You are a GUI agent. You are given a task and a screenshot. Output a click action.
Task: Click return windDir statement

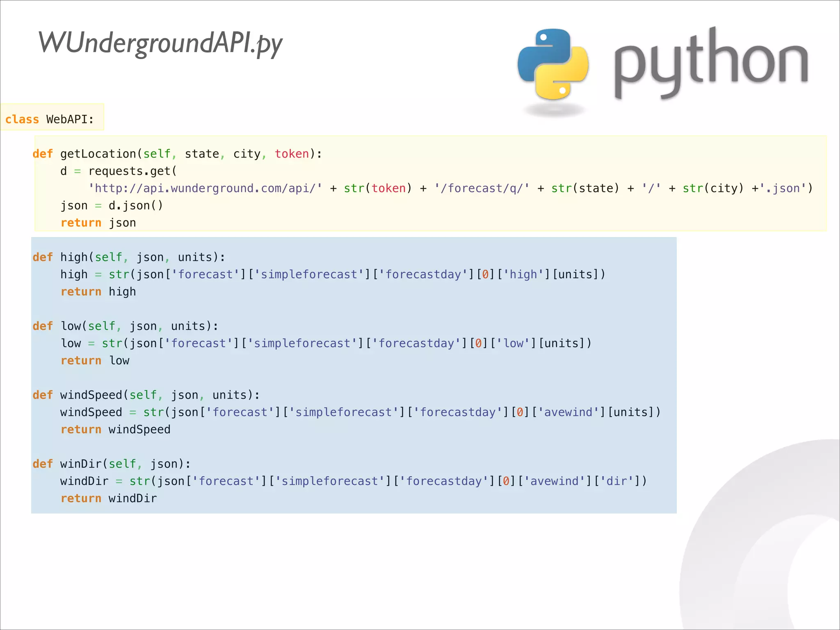point(108,498)
